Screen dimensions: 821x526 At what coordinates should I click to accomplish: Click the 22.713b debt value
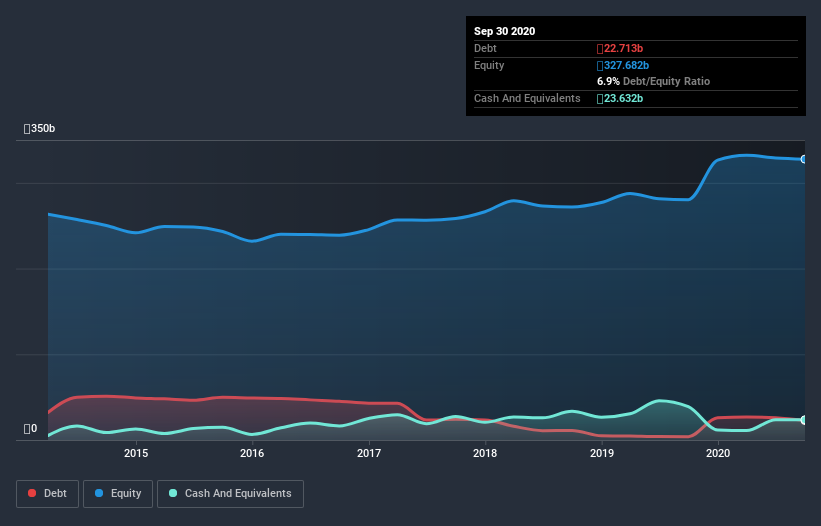[x=620, y=48]
